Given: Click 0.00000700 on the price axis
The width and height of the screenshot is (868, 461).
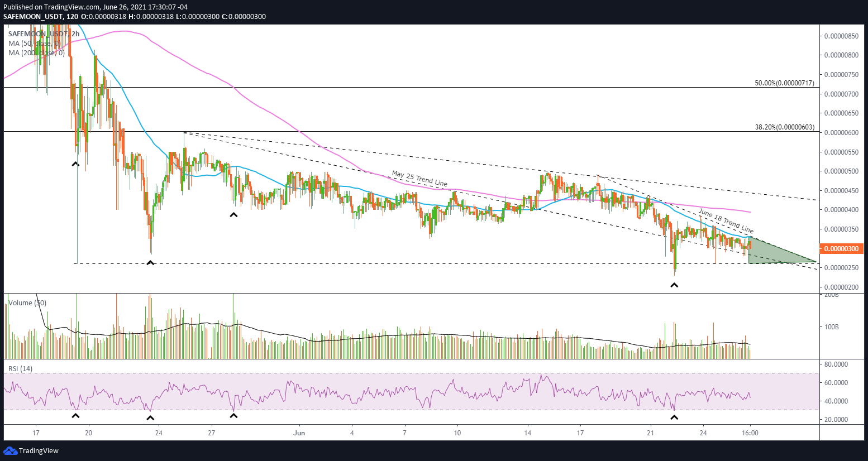Looking at the screenshot, I should tap(841, 94).
